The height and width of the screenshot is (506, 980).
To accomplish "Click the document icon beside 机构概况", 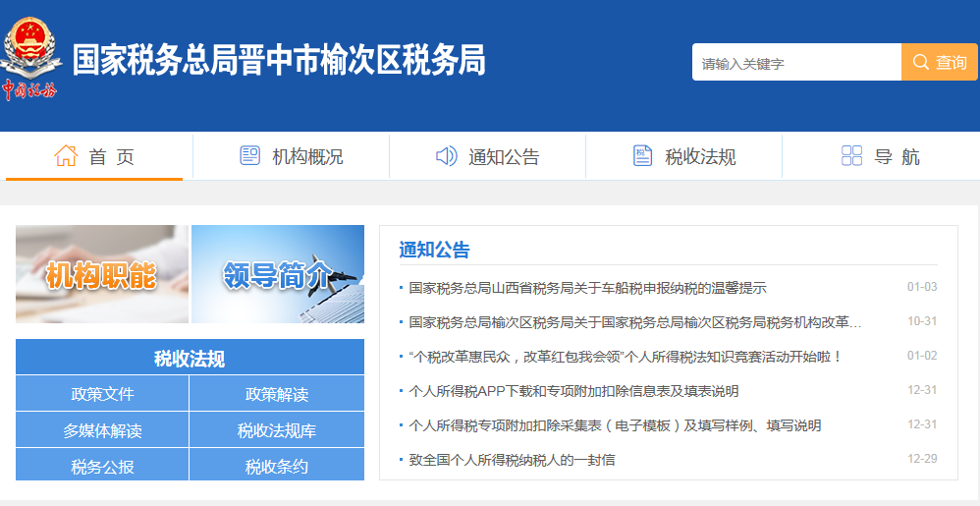I will pyautogui.click(x=249, y=156).
